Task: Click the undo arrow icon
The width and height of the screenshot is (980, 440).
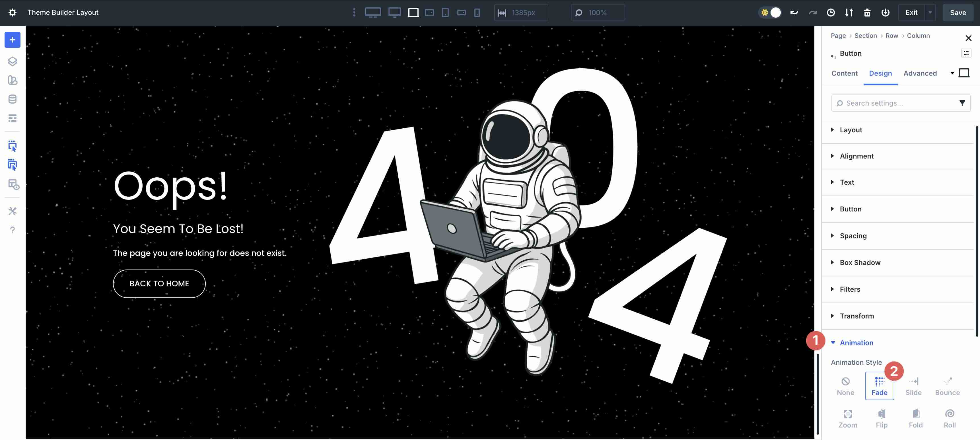Action: [x=794, y=13]
